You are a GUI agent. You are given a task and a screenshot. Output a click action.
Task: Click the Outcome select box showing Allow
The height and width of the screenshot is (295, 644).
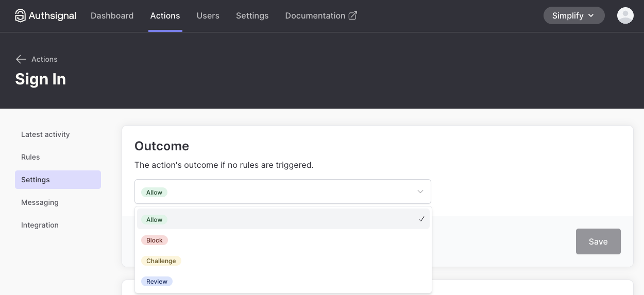(x=283, y=192)
